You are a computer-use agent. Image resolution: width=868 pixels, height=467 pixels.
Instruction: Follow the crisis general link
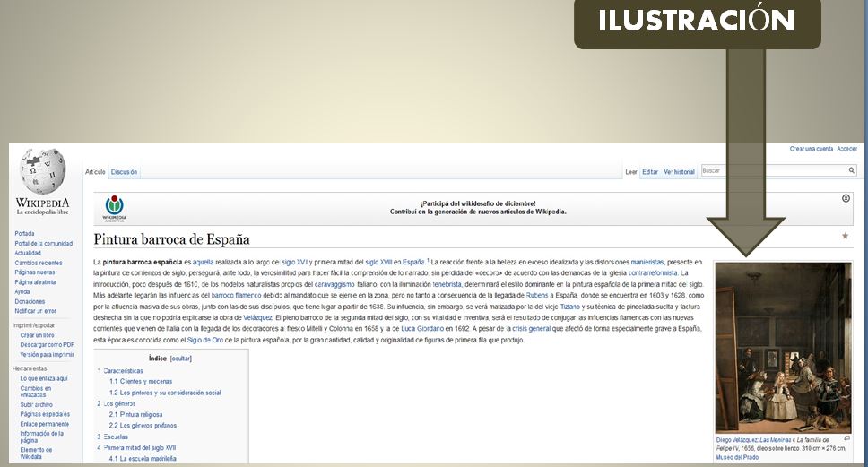[x=532, y=329]
